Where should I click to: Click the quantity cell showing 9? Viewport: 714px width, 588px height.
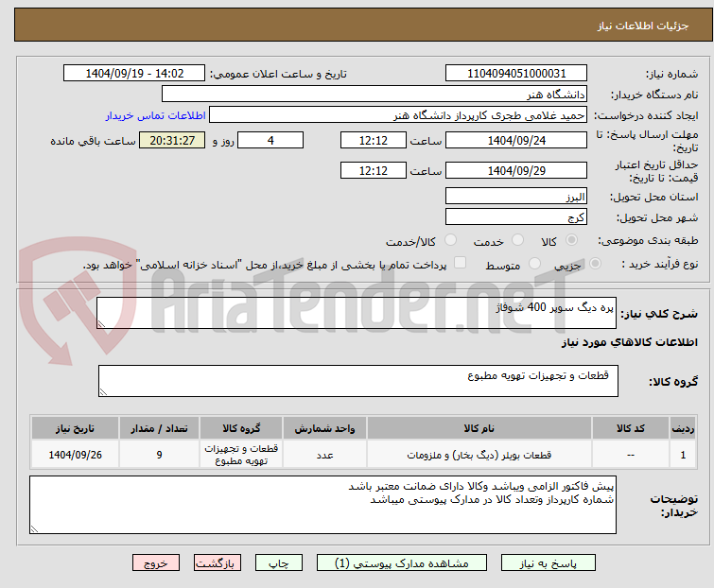pyautogui.click(x=159, y=454)
